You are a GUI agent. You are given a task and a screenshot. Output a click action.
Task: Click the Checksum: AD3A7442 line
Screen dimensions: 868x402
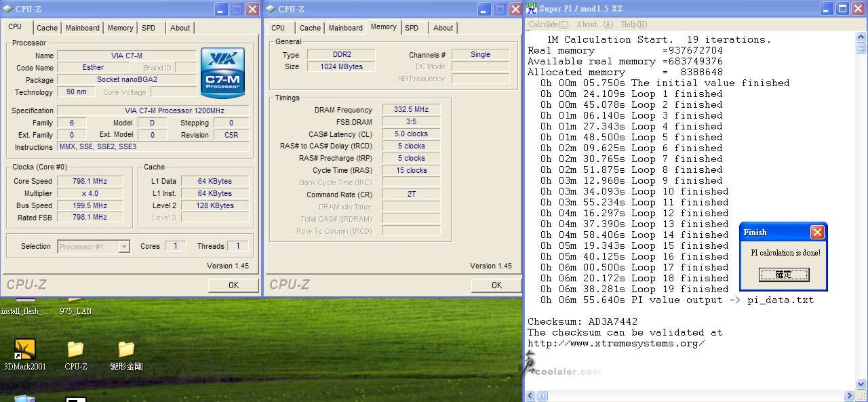click(x=583, y=321)
